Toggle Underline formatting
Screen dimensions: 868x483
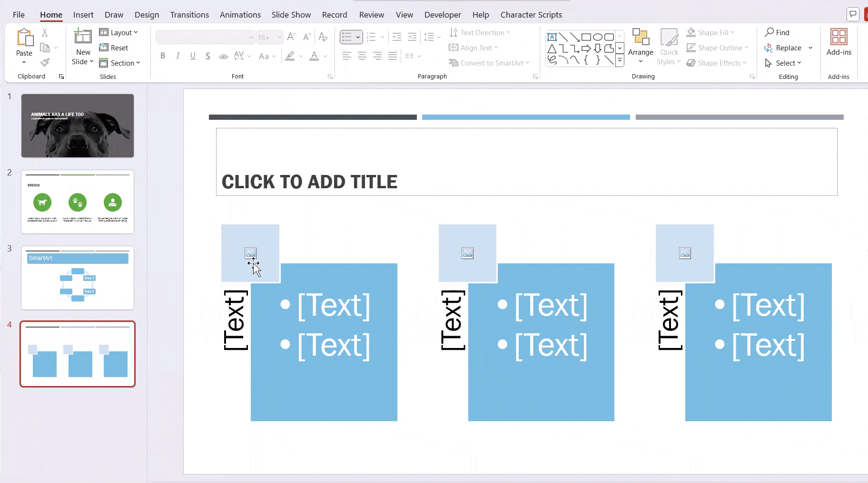click(x=192, y=56)
